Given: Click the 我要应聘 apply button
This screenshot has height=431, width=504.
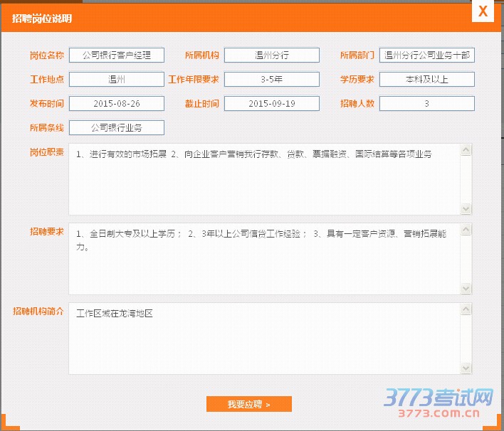Looking at the screenshot, I should (249, 404).
